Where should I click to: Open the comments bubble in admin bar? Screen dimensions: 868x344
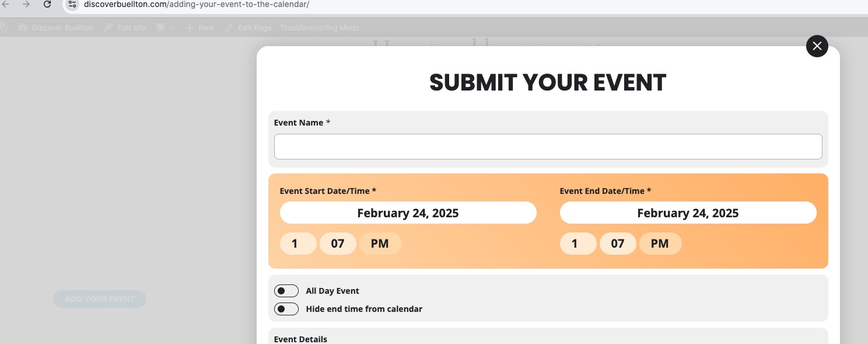[165, 27]
